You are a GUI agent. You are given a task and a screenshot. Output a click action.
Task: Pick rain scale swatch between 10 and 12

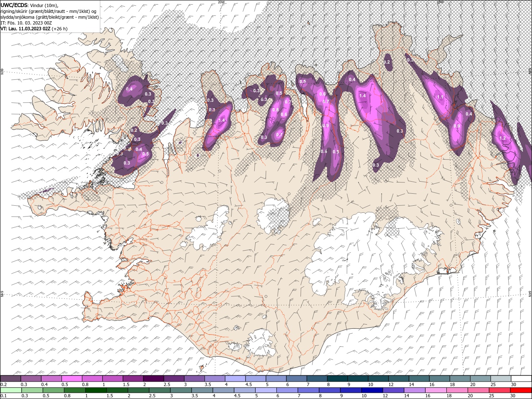click(x=372, y=390)
